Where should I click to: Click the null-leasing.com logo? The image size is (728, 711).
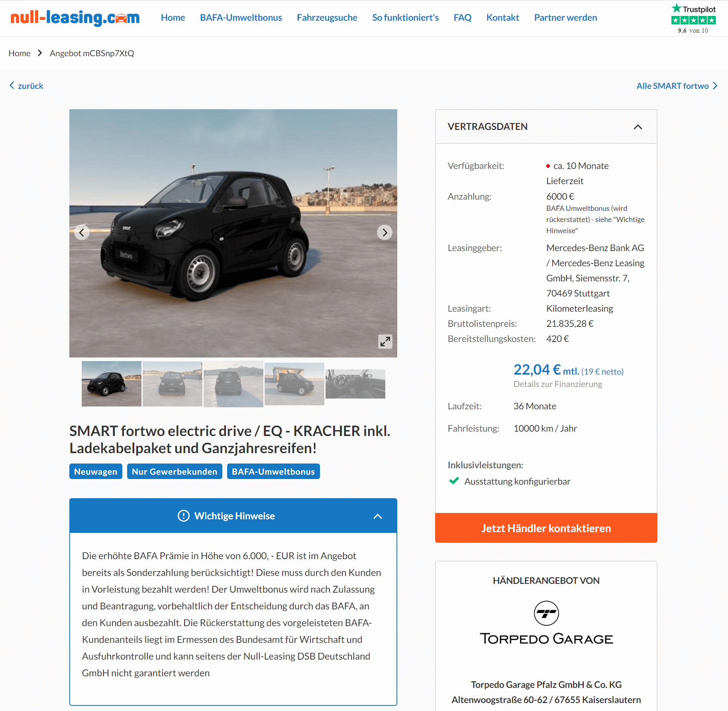click(75, 18)
